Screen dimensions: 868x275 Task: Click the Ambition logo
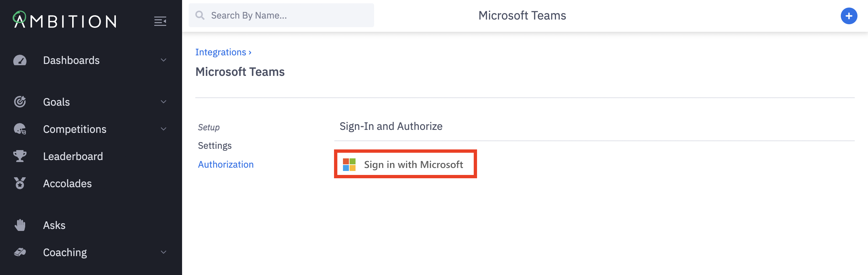pyautogui.click(x=65, y=20)
